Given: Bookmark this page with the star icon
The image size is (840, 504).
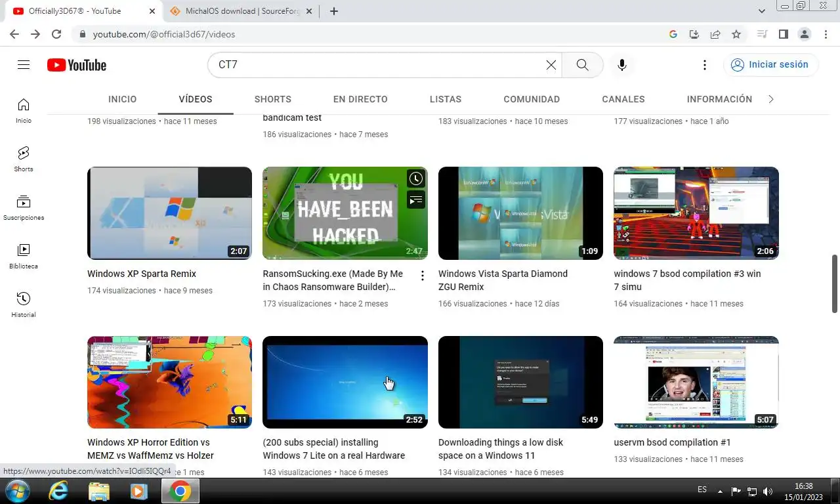Looking at the screenshot, I should [x=736, y=34].
